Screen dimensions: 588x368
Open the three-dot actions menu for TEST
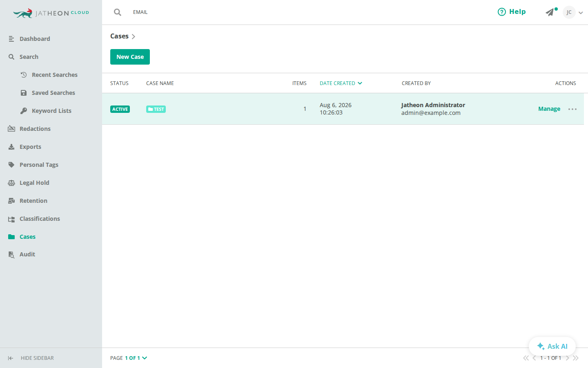pyautogui.click(x=572, y=109)
